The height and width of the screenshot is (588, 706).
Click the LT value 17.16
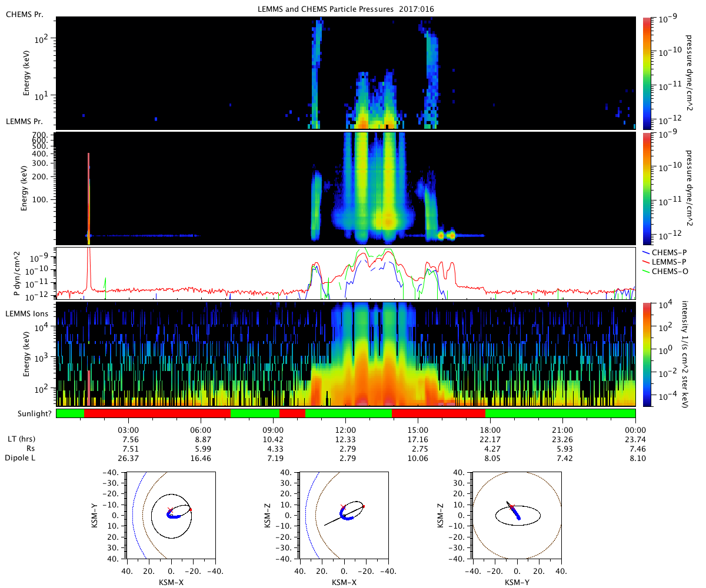418,439
